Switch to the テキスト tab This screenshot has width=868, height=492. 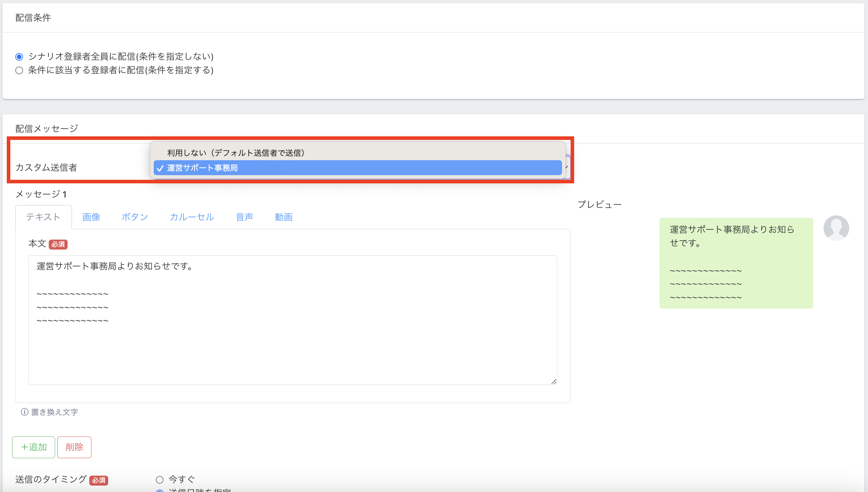pos(43,217)
